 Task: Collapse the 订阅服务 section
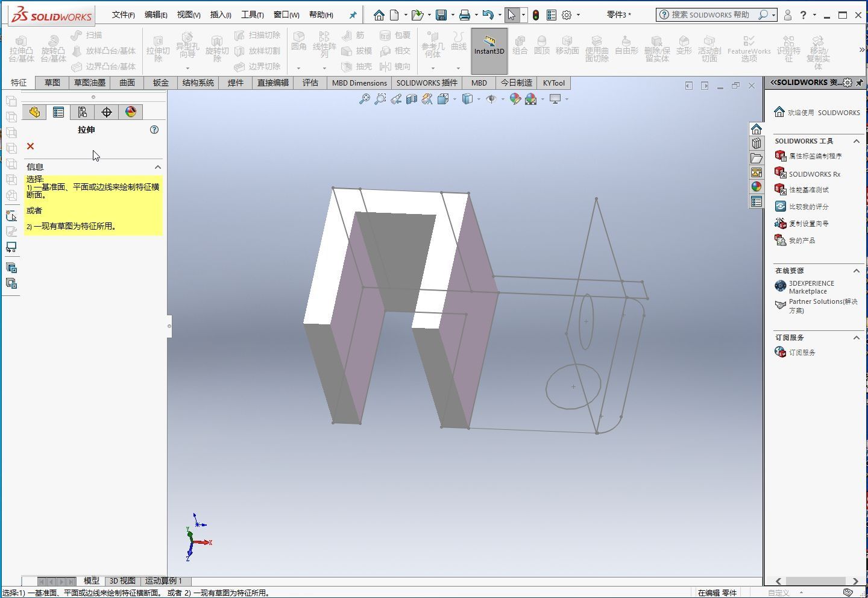click(856, 338)
